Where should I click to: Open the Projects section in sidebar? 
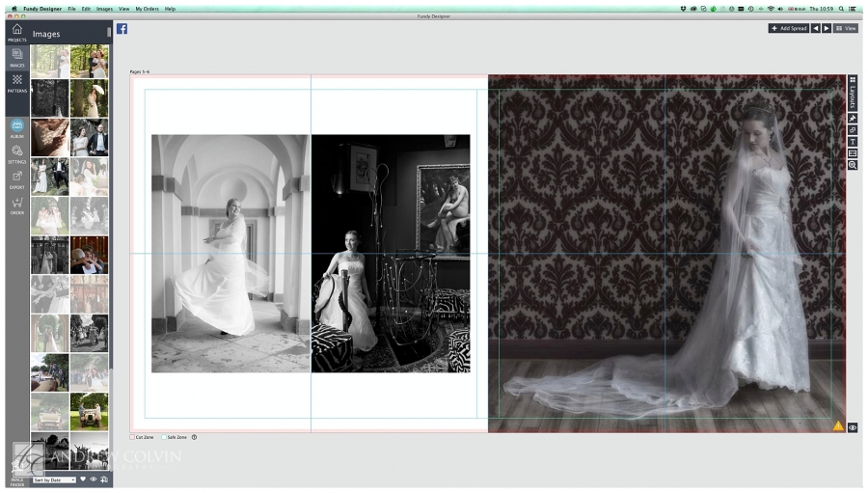tap(16, 33)
